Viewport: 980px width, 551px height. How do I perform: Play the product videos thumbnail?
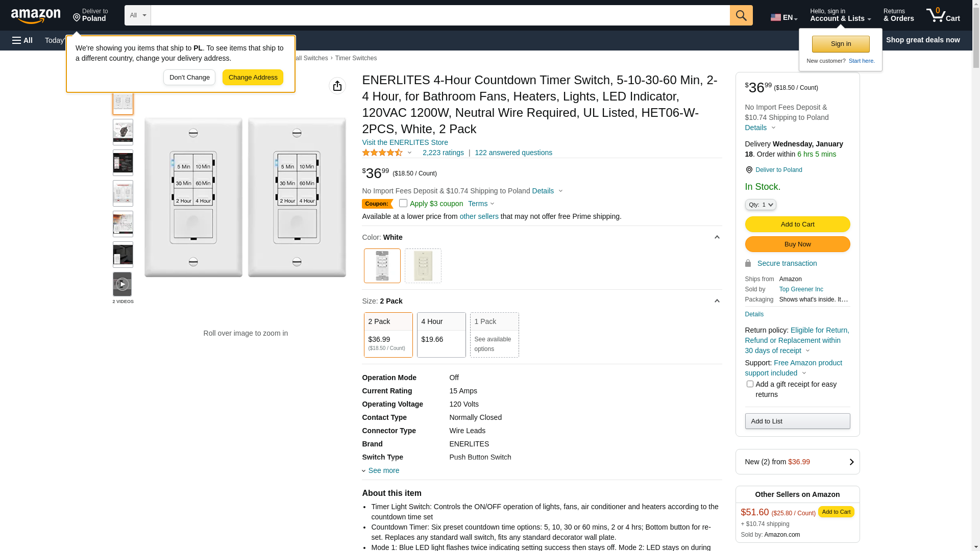click(x=122, y=284)
